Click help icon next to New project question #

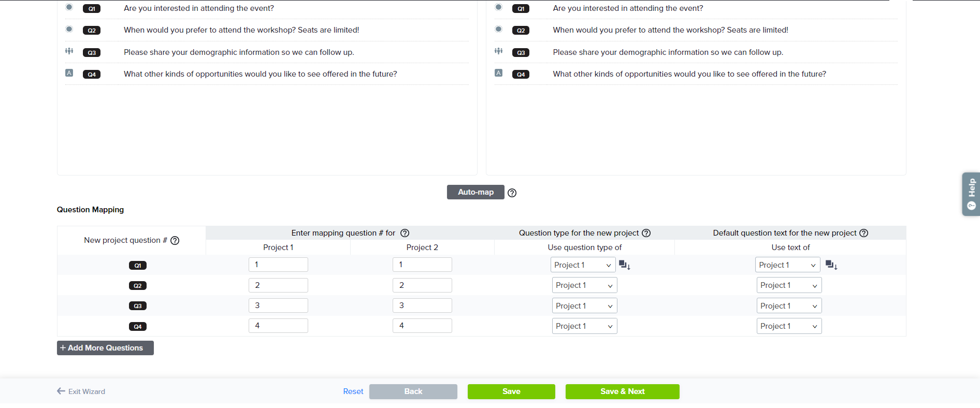pyautogui.click(x=175, y=241)
